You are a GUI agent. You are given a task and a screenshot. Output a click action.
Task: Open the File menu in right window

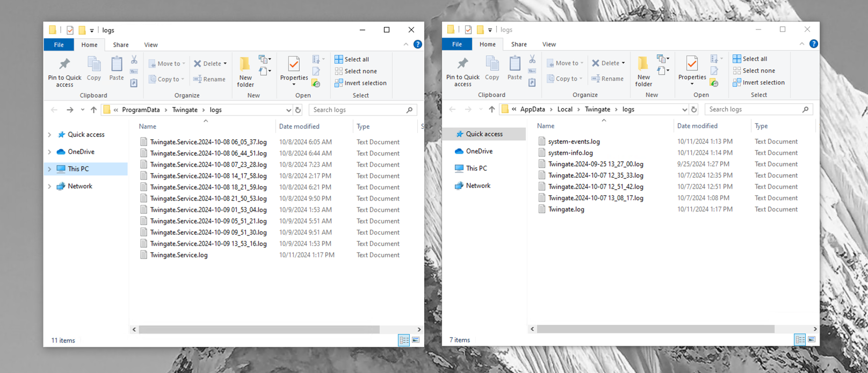[457, 45]
